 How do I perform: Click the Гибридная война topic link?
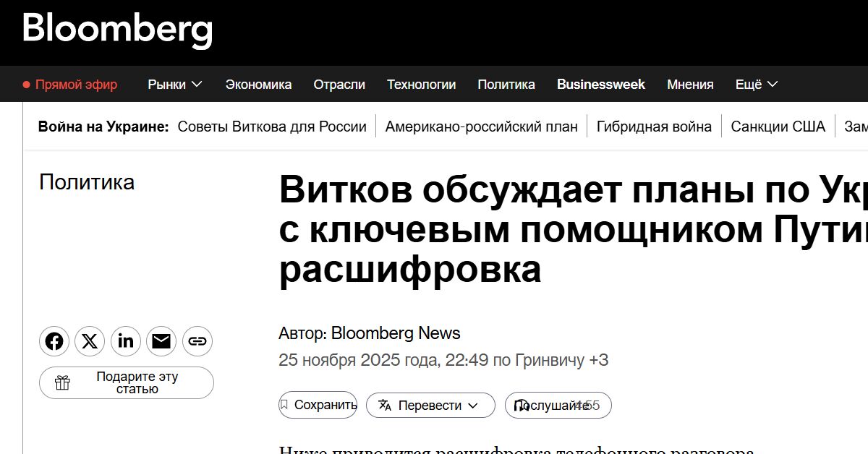[x=654, y=126]
